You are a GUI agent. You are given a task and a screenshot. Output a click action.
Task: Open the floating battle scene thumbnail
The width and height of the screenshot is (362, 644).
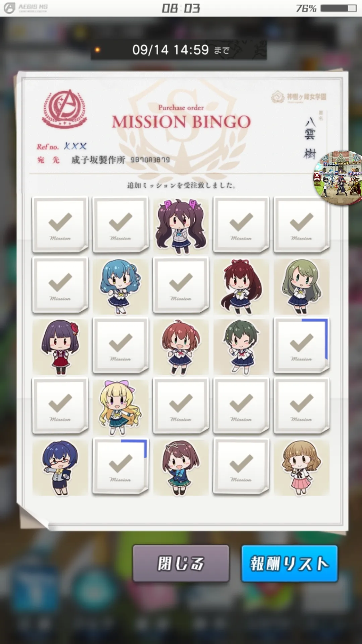(339, 178)
